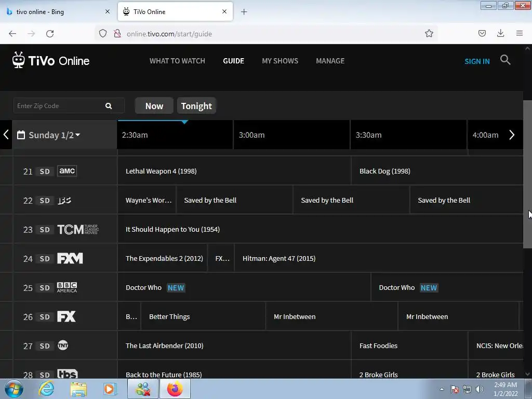Open Black Dog (1998) listing
The width and height of the screenshot is (532, 399).
pos(437,171)
